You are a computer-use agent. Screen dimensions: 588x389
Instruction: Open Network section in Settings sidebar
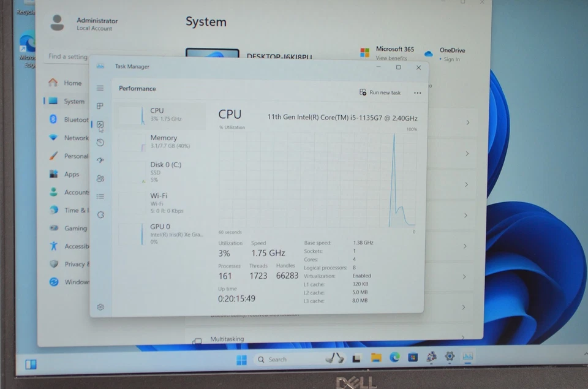pos(68,138)
